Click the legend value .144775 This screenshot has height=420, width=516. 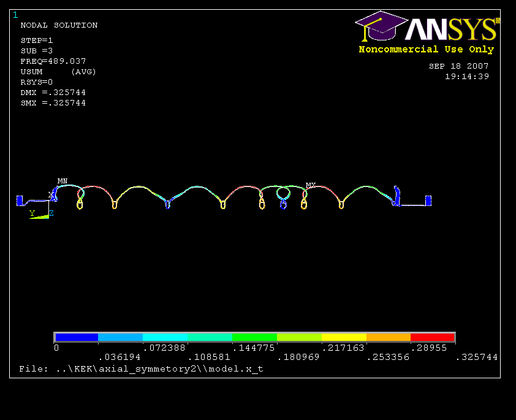[254, 348]
